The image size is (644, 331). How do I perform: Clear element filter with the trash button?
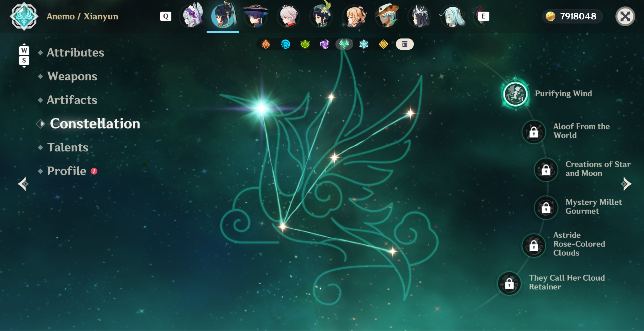(405, 44)
